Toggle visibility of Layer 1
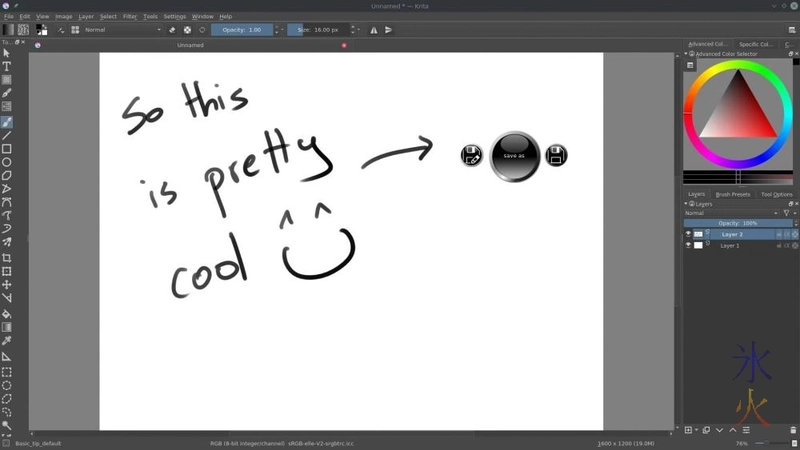800x450 pixels. pos(688,245)
